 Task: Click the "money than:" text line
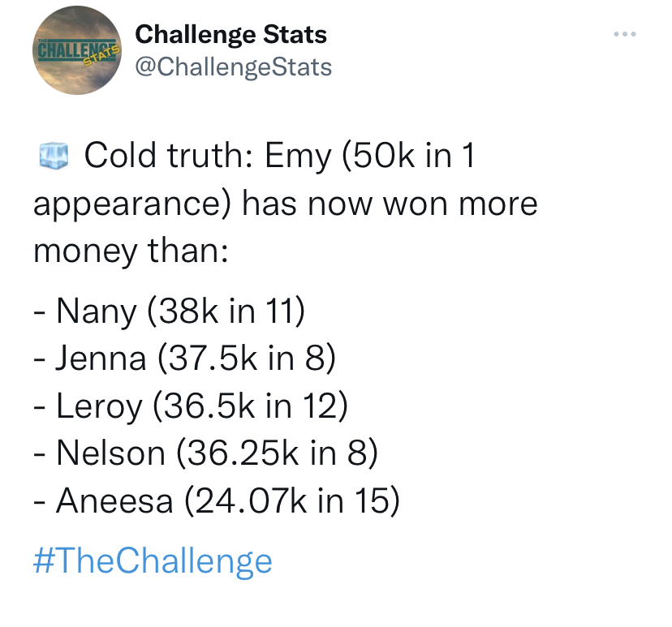pyautogui.click(x=131, y=251)
